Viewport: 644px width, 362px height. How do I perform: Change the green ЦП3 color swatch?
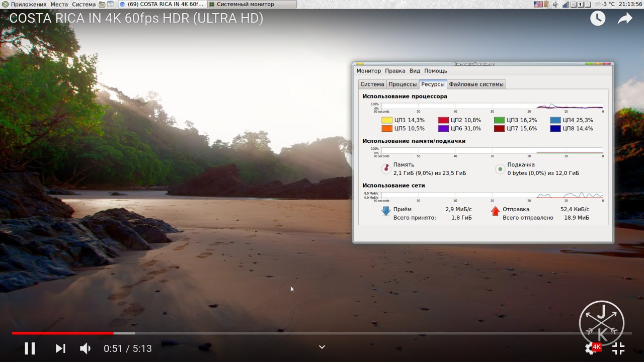[499, 120]
